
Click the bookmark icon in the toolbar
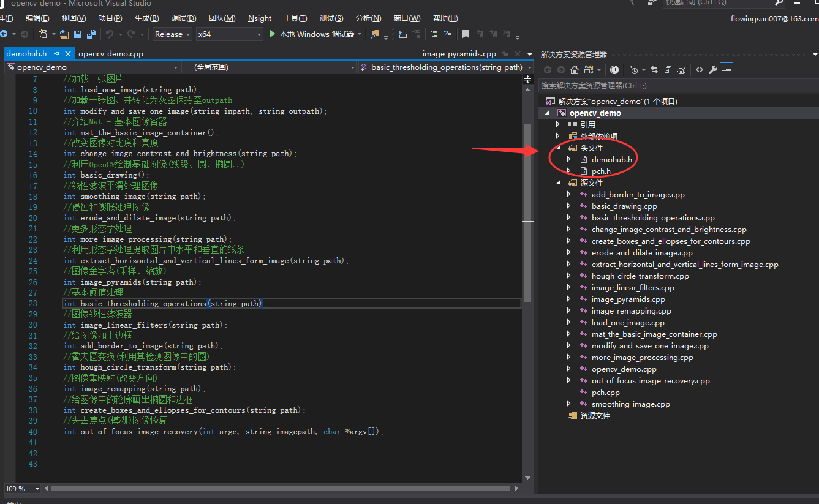tap(466, 34)
